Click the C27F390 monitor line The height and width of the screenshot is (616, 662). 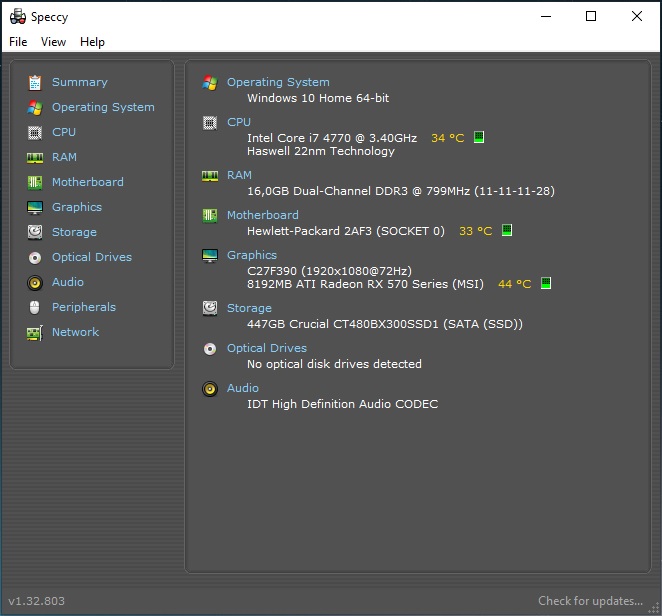tap(329, 271)
